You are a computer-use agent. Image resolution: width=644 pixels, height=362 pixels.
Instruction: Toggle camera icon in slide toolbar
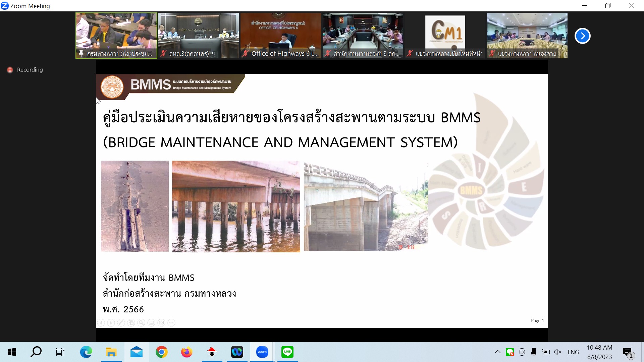(x=161, y=323)
